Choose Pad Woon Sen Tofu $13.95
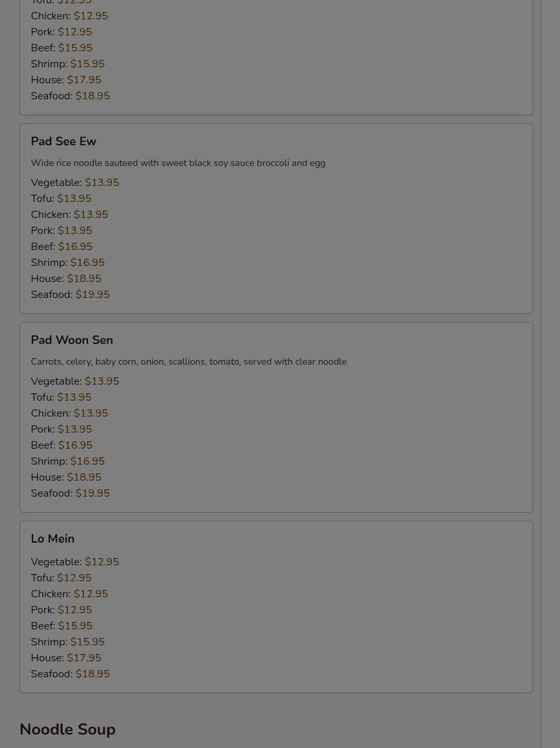The image size is (560, 748). (x=61, y=397)
